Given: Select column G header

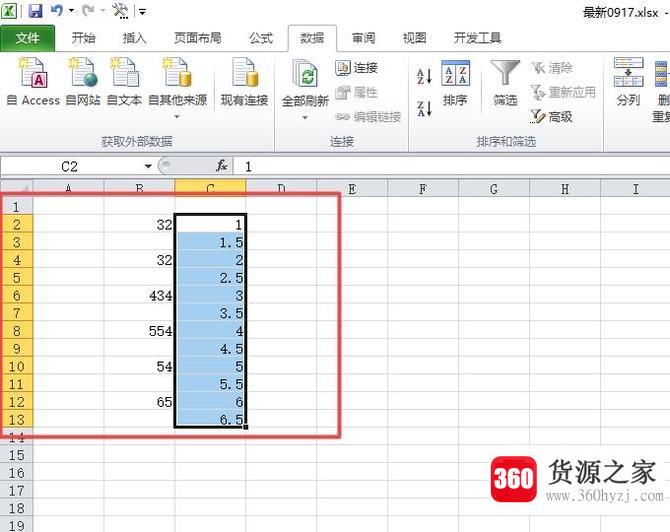Looking at the screenshot, I should (494, 188).
